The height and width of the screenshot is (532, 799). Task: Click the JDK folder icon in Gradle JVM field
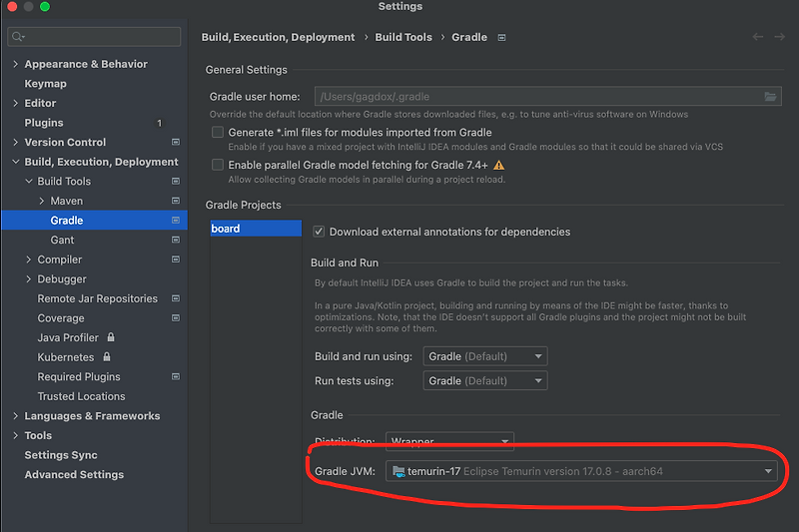click(399, 471)
